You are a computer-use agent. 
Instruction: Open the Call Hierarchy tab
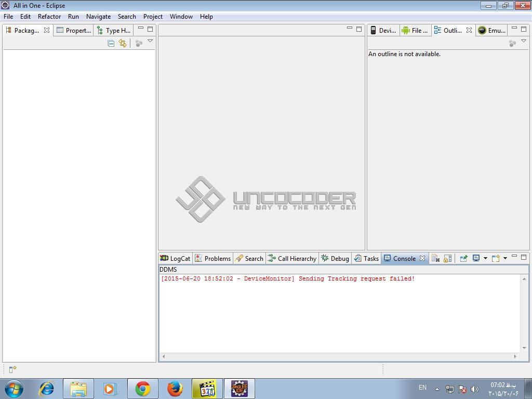[x=292, y=259]
